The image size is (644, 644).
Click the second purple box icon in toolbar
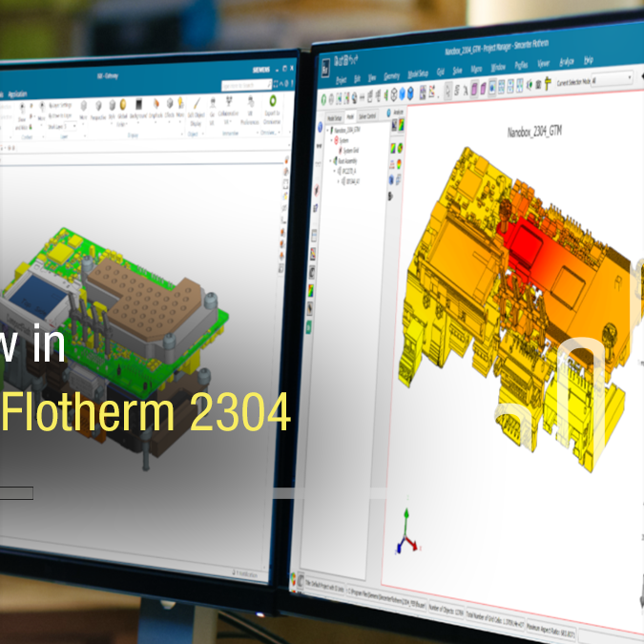pos(483,88)
